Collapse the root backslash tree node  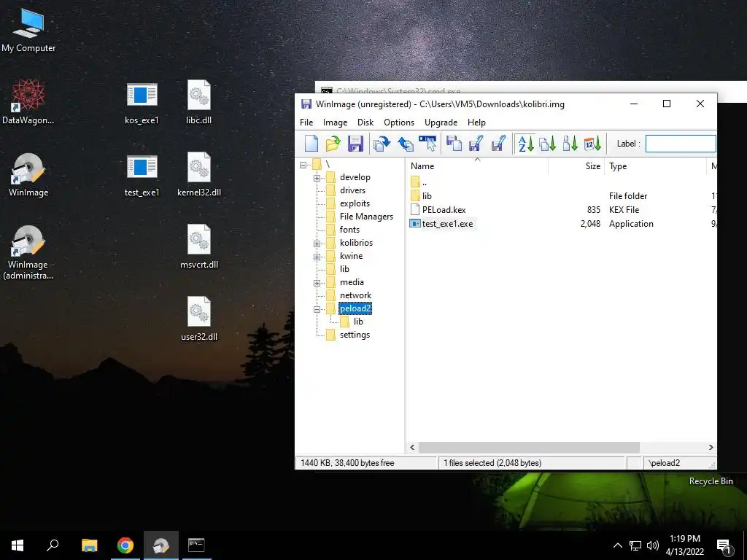[303, 165]
